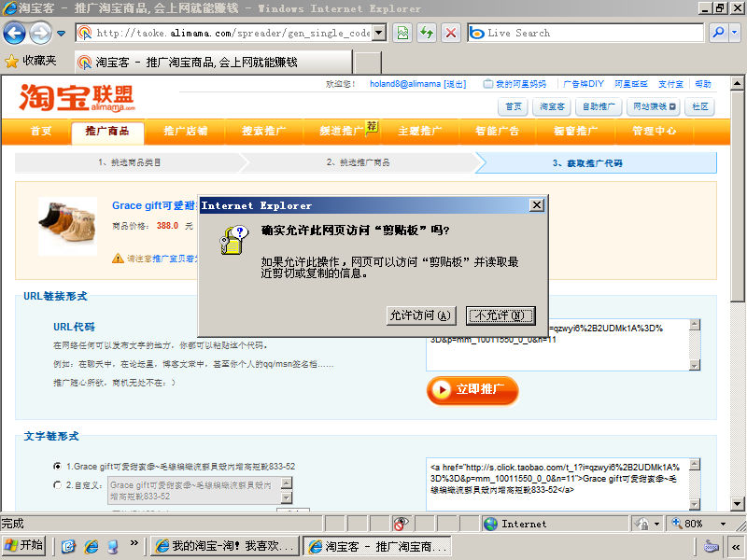Click the anchor HTML code text area
747x560 pixels.
click(557, 483)
